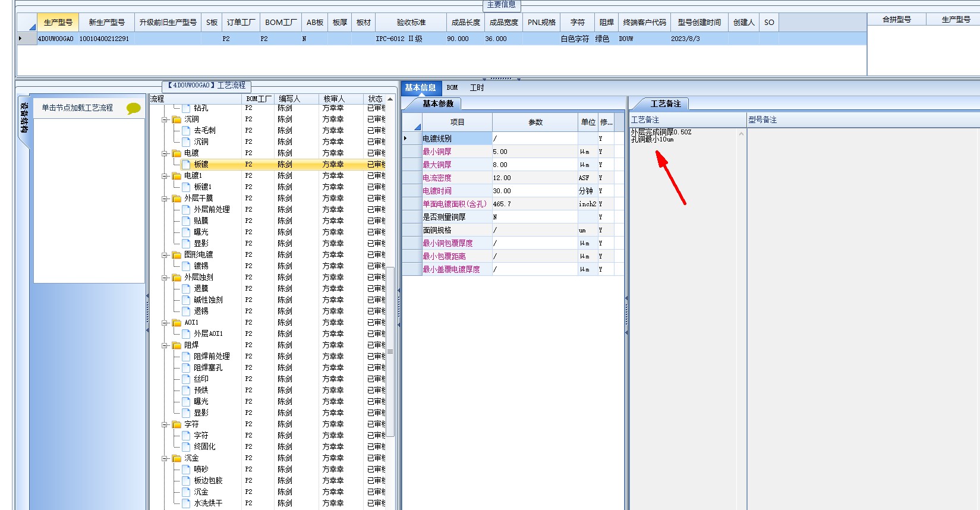980x510 pixels.
Task: Click the 预烘 document icon
Action: (x=187, y=391)
